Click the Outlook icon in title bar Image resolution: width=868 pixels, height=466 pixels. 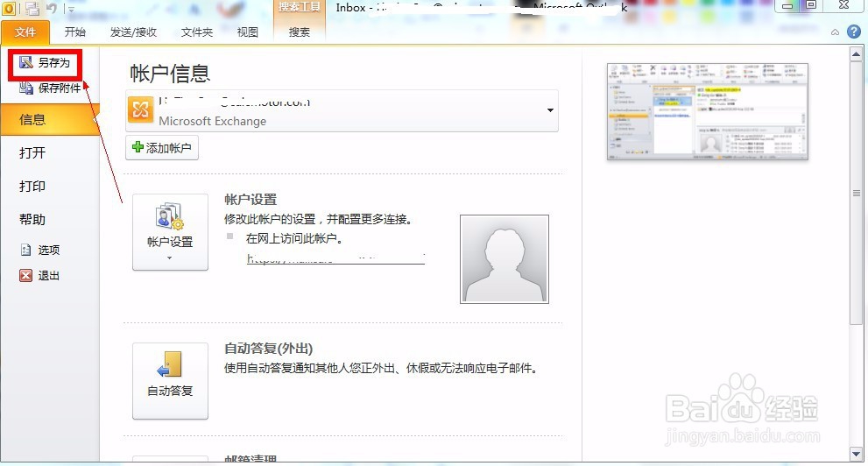[8, 8]
